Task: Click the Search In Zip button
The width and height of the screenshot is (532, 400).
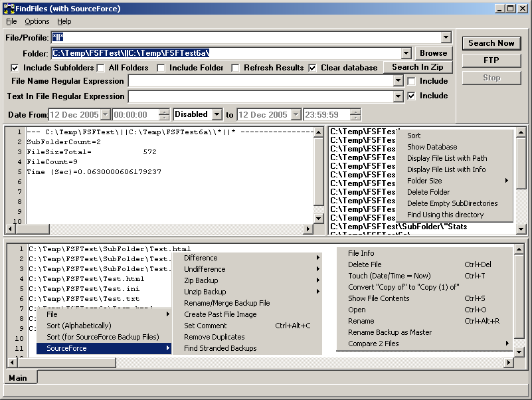Action: point(418,67)
